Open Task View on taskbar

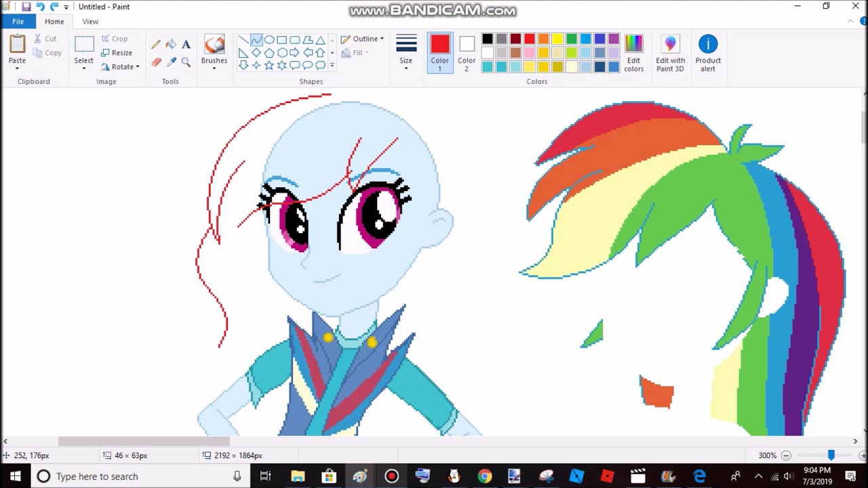[266, 476]
